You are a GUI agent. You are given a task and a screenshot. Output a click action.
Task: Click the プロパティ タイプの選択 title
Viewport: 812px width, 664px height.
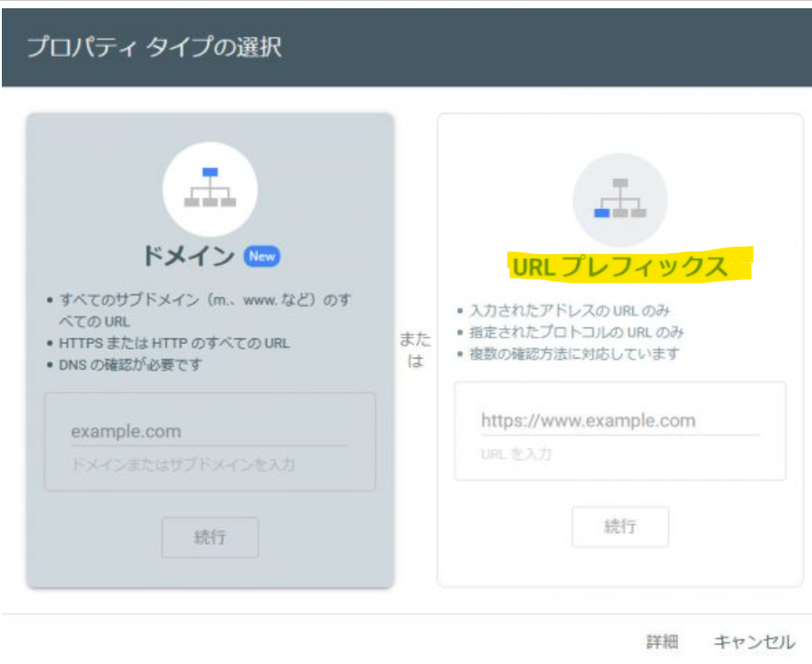coord(154,47)
